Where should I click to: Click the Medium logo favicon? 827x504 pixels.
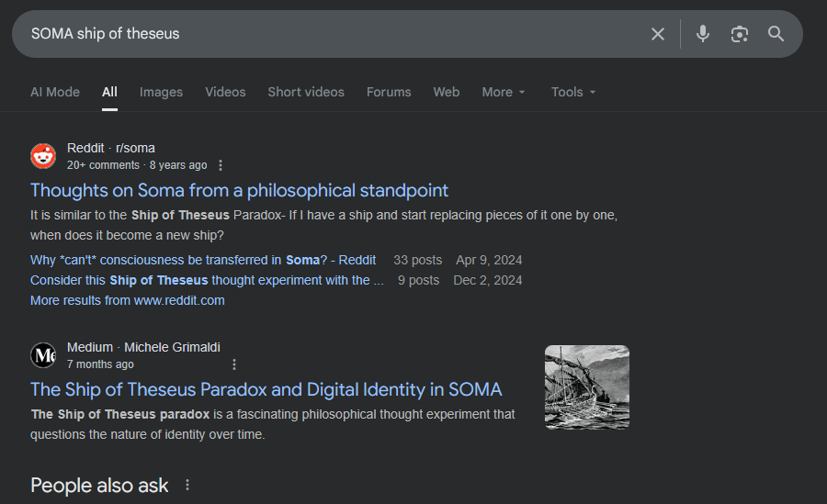43,355
